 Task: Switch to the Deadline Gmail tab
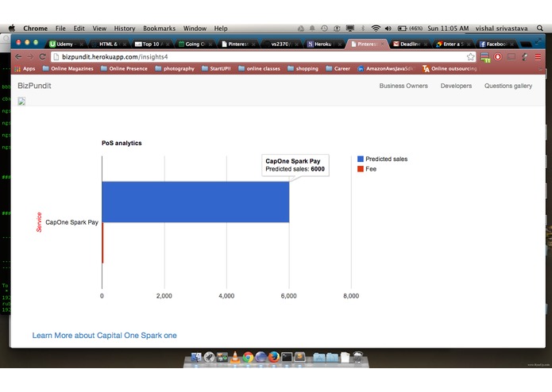point(410,44)
